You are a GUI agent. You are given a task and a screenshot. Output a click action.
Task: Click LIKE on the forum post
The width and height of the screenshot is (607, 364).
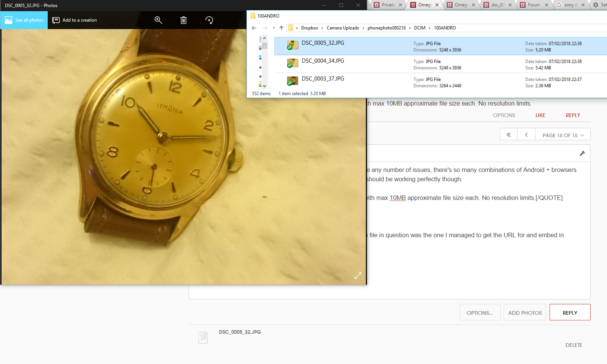click(x=540, y=115)
